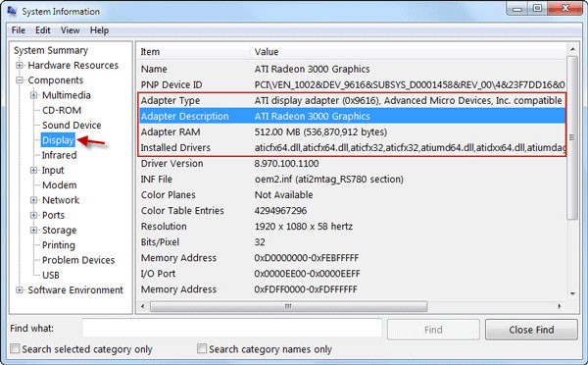
Task: Click the horizontal scrollbar left arrow
Action: [x=142, y=306]
